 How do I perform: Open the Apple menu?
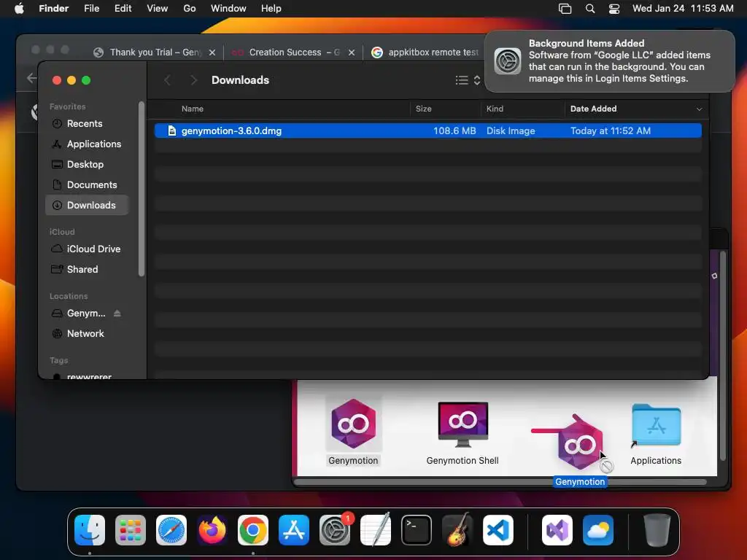19,9
